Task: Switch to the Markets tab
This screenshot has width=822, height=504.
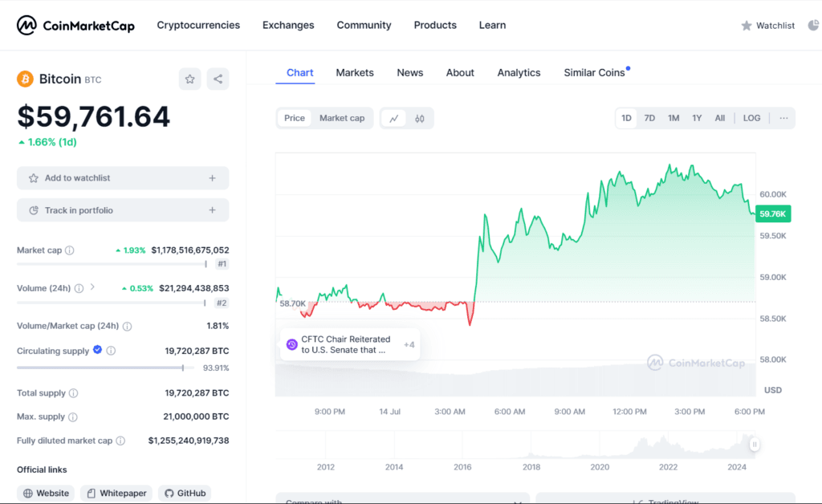Action: point(355,73)
